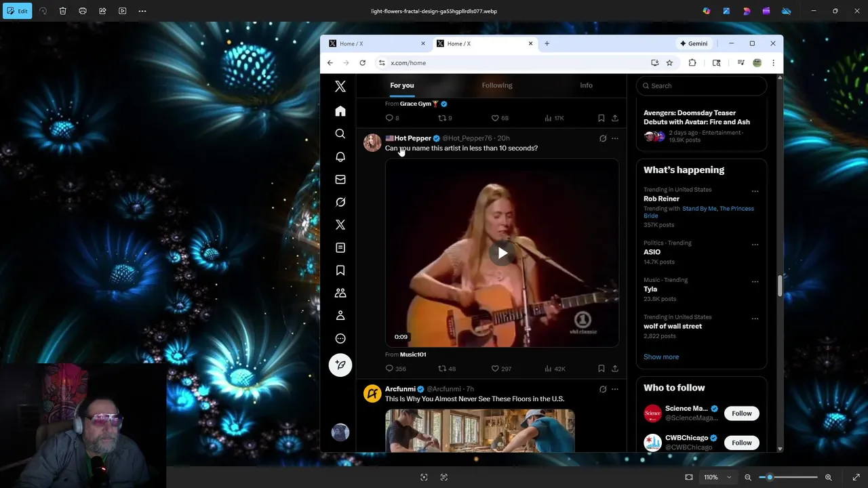Select the For you tab
Viewport: 868px width, 488px height.
click(402, 85)
